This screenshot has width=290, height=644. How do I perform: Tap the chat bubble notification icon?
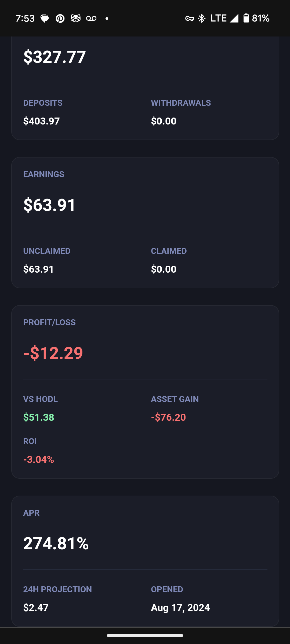coord(45,19)
